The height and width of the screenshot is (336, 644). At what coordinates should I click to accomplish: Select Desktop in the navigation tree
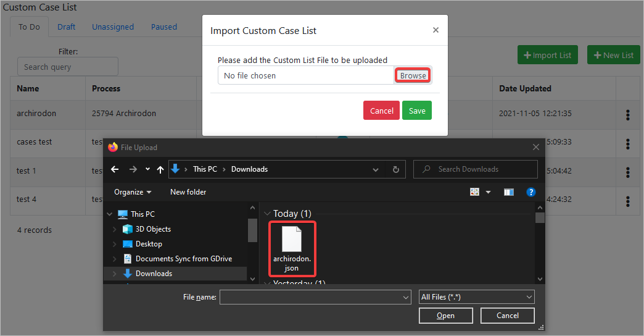[x=149, y=244]
